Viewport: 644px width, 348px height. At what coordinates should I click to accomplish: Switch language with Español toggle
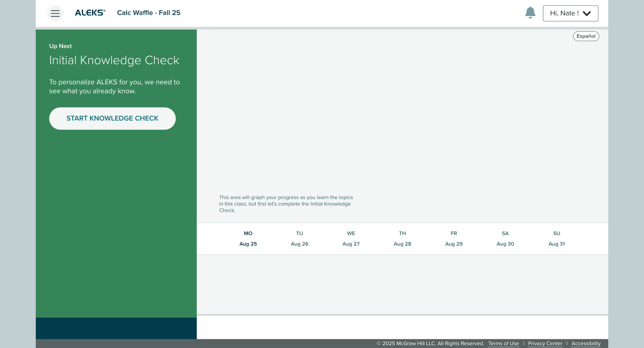point(586,36)
